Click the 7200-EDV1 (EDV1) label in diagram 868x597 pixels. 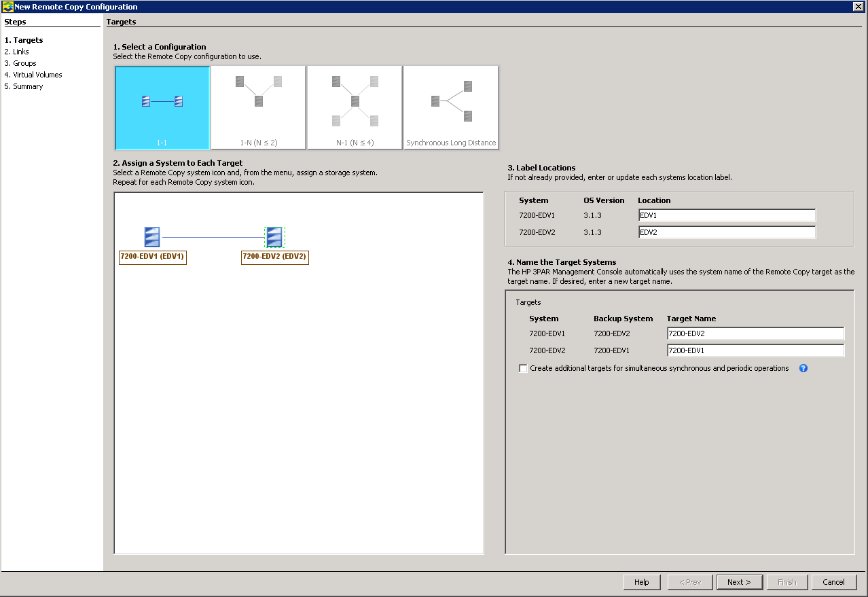[x=152, y=257]
